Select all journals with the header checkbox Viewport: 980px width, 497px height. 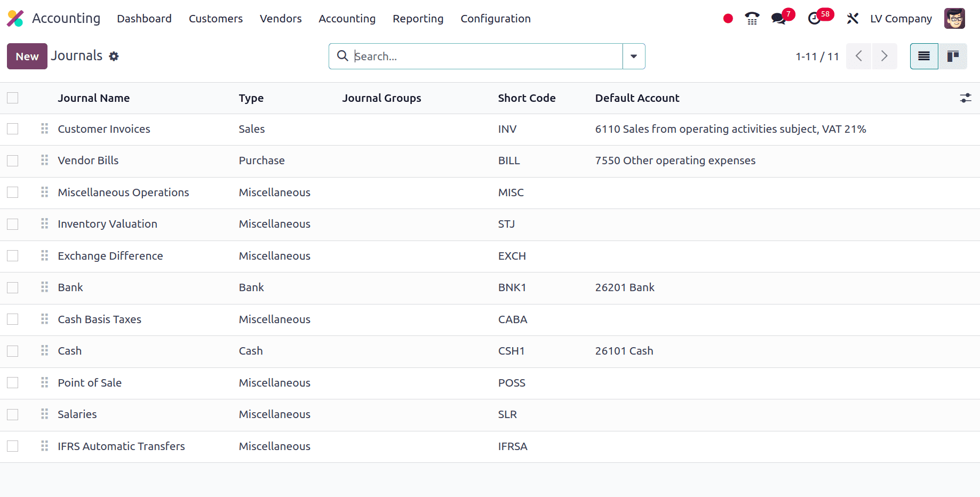pos(13,98)
